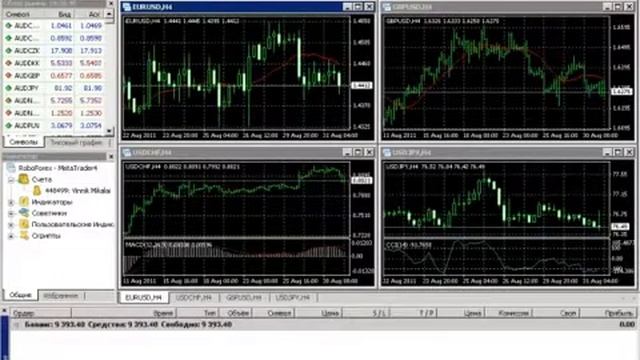Image resolution: width=640 pixels, height=360 pixels.
Task: Click the Прибыль column header
Action: [608, 313]
